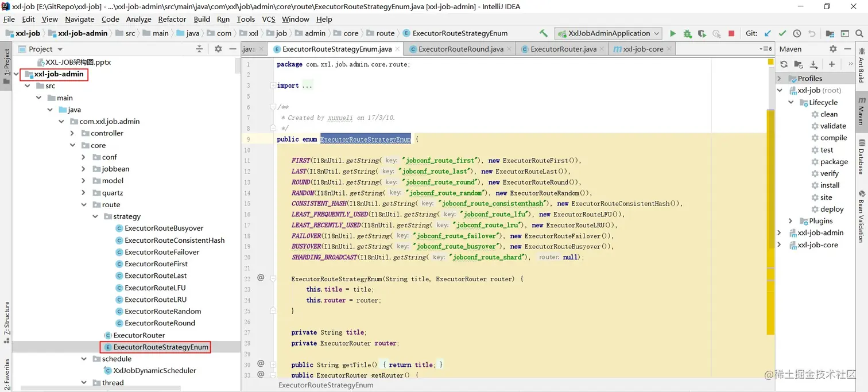This screenshot has height=392, width=868.
Task: Expand the controller package node
Action: (x=72, y=133)
